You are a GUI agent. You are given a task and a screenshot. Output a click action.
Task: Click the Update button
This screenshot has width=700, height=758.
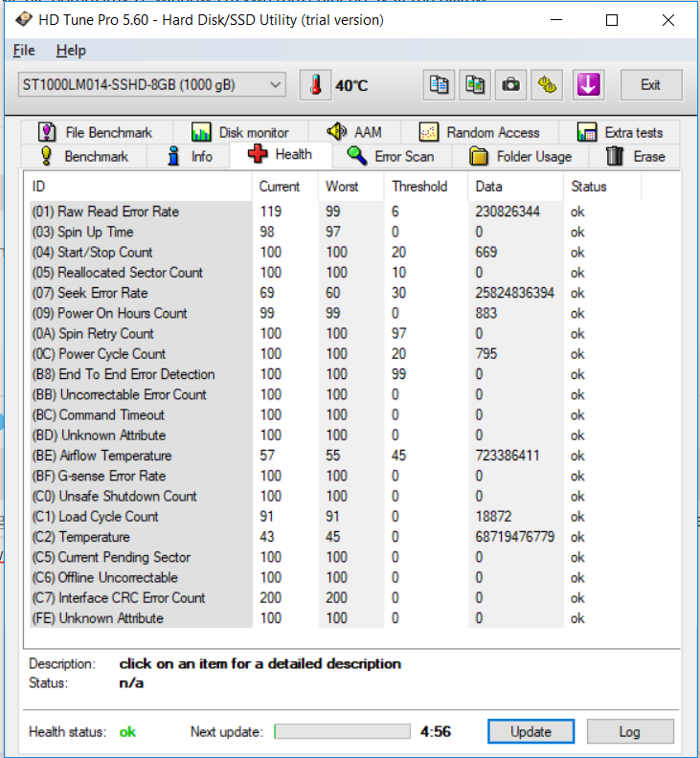coord(531,731)
